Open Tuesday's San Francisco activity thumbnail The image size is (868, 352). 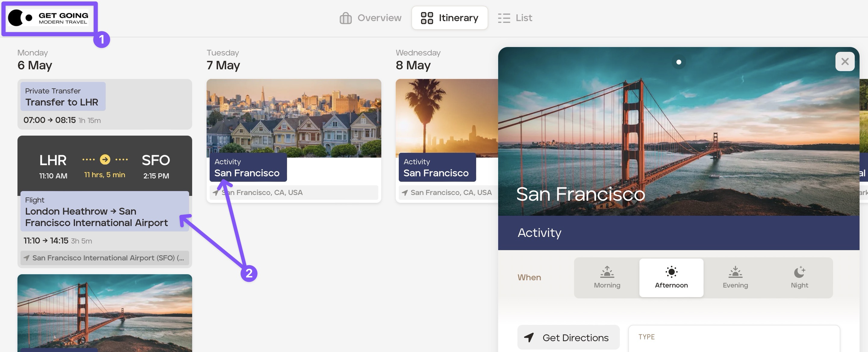pos(293,118)
